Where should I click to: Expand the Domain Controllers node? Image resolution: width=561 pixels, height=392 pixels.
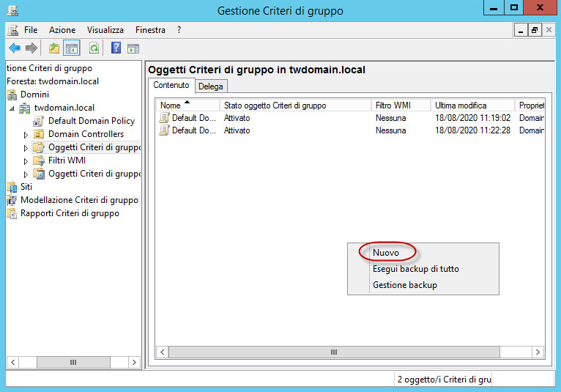26,135
